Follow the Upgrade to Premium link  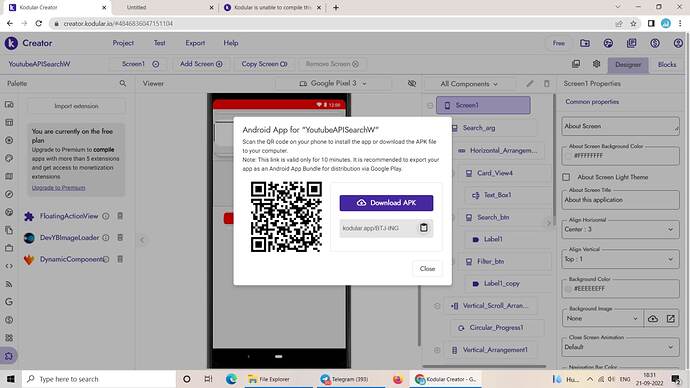(x=59, y=188)
